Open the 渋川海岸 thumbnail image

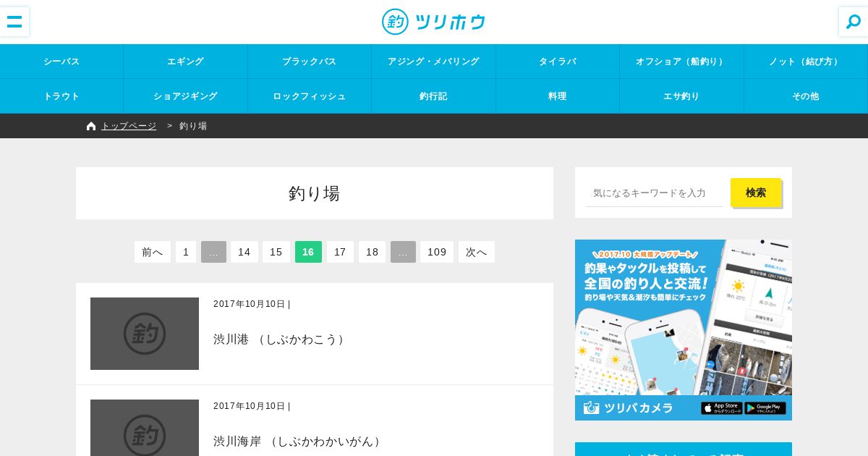coord(145,428)
